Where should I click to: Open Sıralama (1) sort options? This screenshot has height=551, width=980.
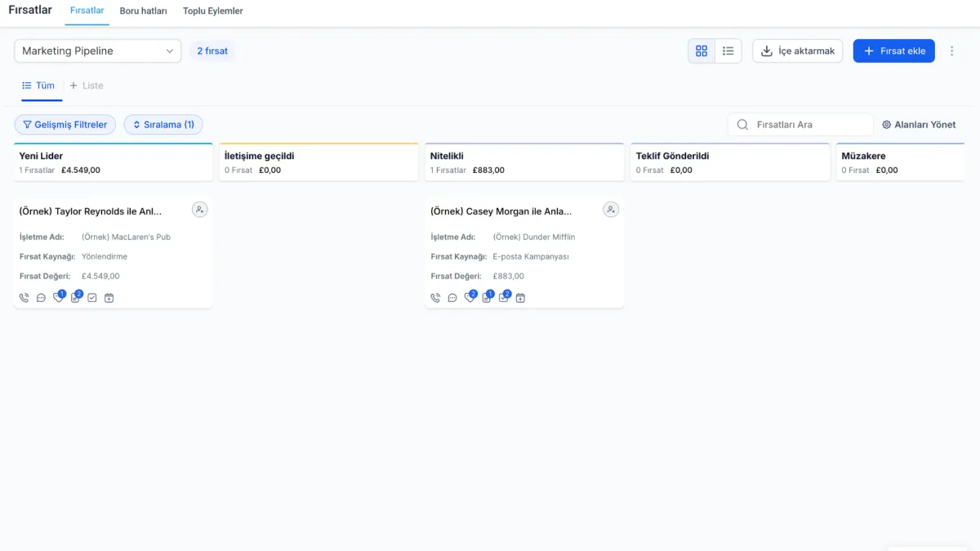(x=163, y=125)
